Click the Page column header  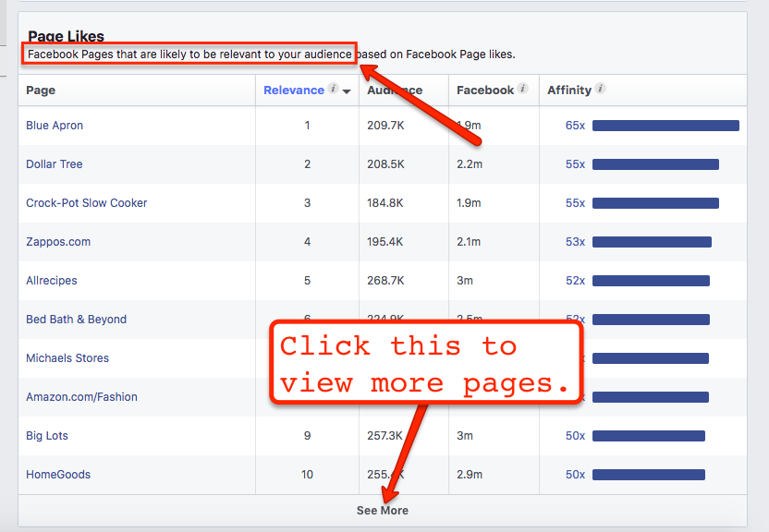point(41,91)
